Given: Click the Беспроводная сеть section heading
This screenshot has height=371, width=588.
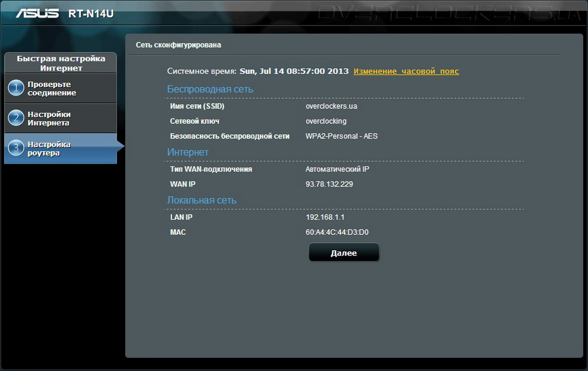Looking at the screenshot, I should pos(210,89).
